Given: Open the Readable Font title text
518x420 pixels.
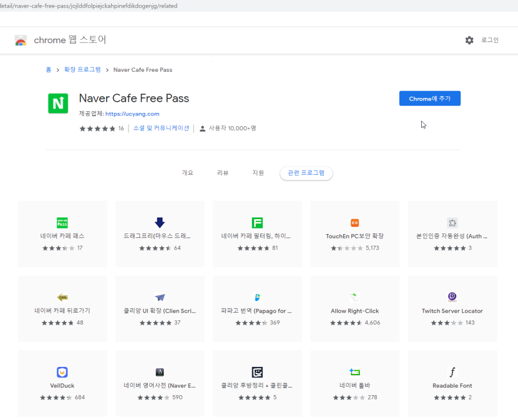Looking at the screenshot, I should point(452,386).
